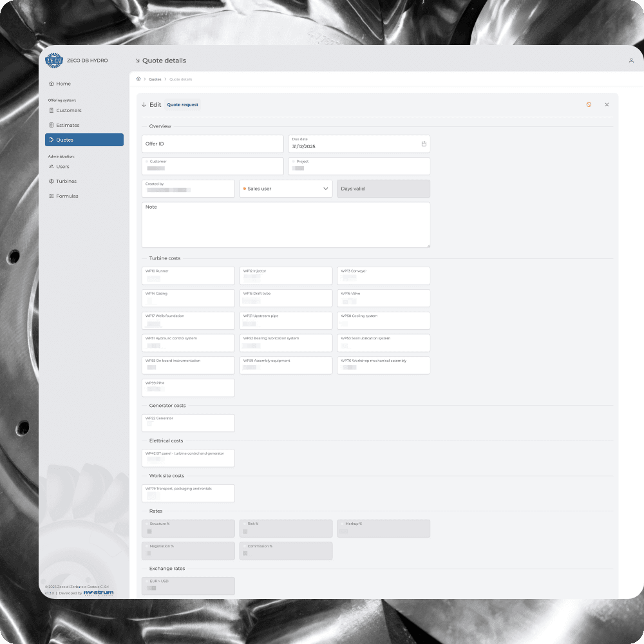Click the download arrow beside the Edit heading

pos(144,104)
